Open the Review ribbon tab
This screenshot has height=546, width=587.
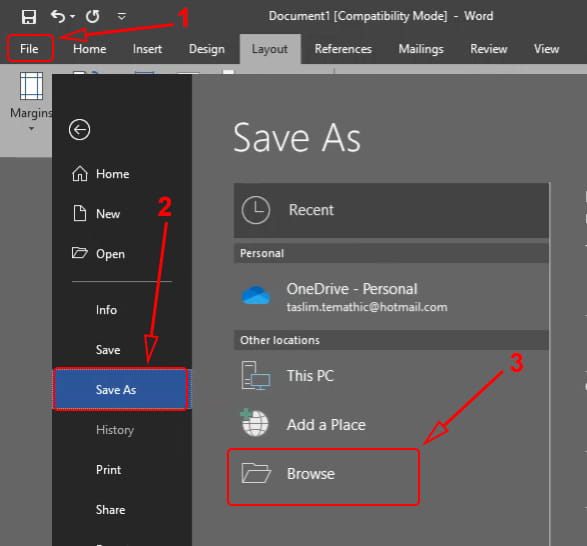[489, 49]
